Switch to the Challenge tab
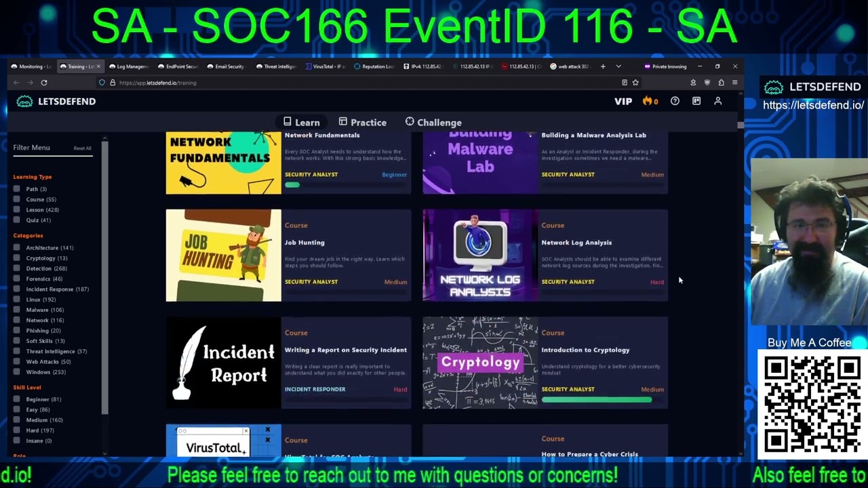 [x=433, y=123]
